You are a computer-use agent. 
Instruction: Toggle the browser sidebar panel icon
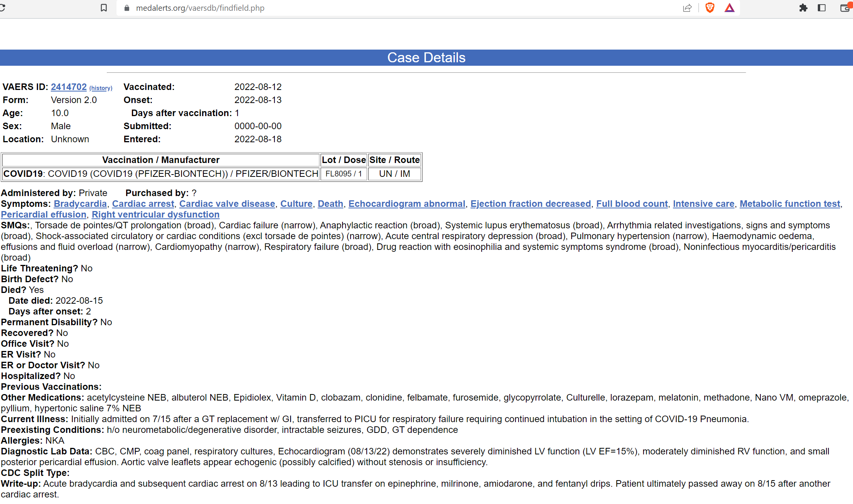click(821, 8)
